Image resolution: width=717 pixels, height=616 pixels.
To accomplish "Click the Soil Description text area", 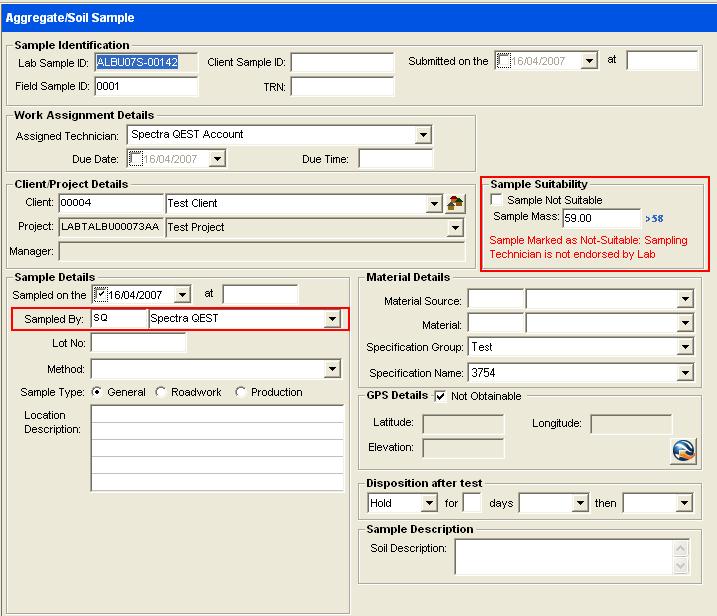I will pyautogui.click(x=564, y=557).
